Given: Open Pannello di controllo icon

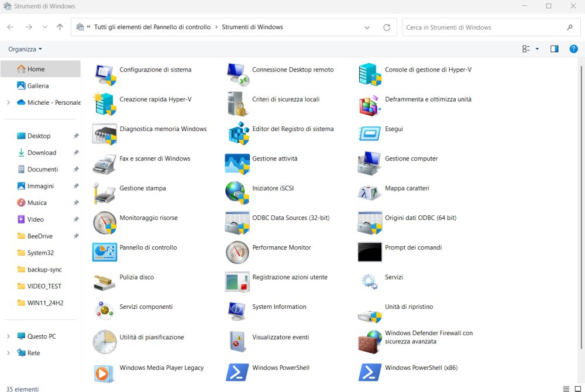Looking at the screenshot, I should [105, 252].
